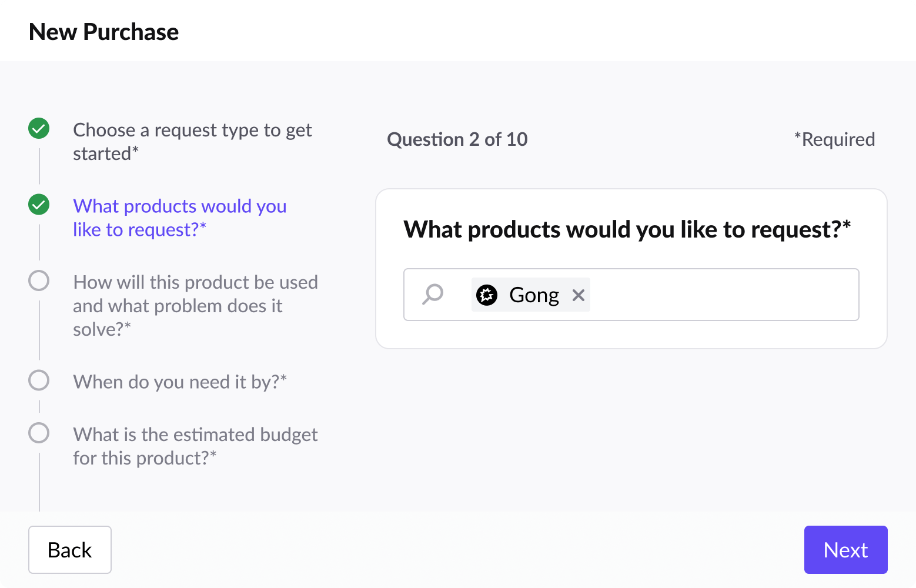The height and width of the screenshot is (588, 916).
Task: Click the '*Required' note
Action: (834, 139)
